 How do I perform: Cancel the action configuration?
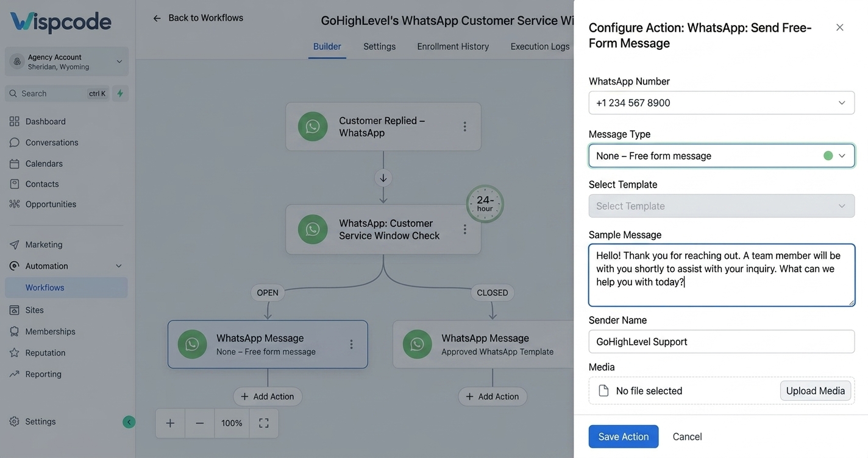tap(687, 437)
